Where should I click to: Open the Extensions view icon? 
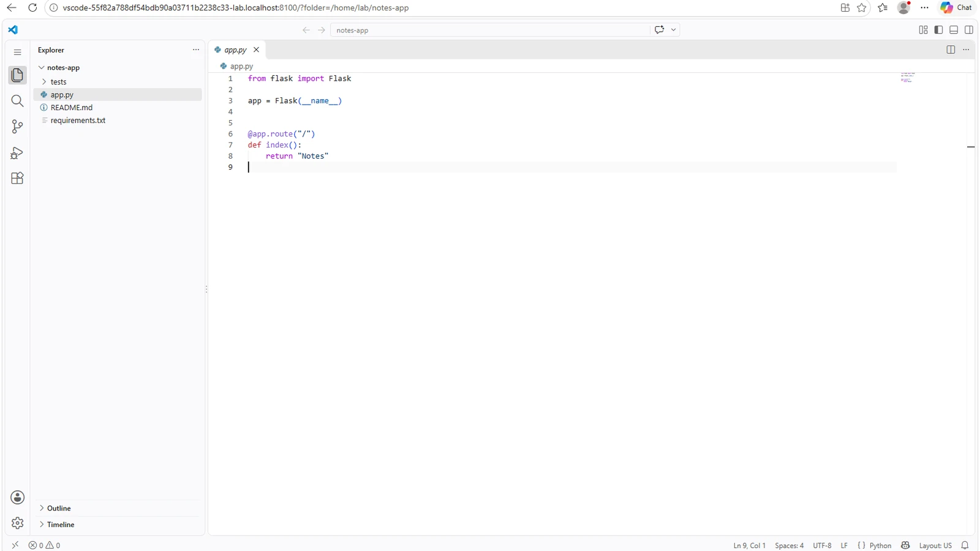pos(17,178)
